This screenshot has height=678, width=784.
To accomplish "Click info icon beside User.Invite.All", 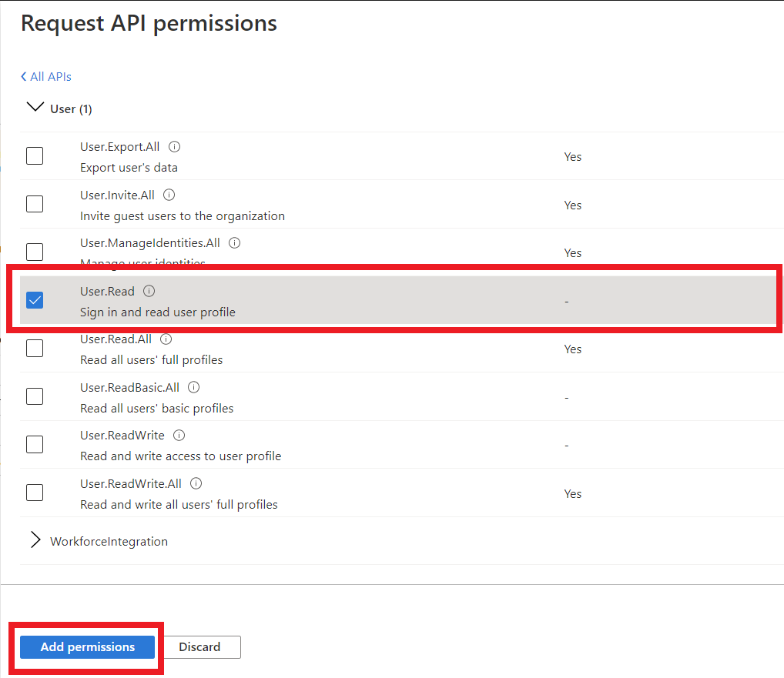I will (169, 195).
